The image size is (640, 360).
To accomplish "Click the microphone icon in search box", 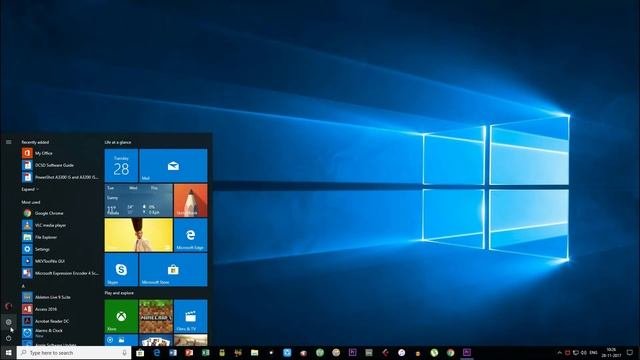I will point(124,353).
